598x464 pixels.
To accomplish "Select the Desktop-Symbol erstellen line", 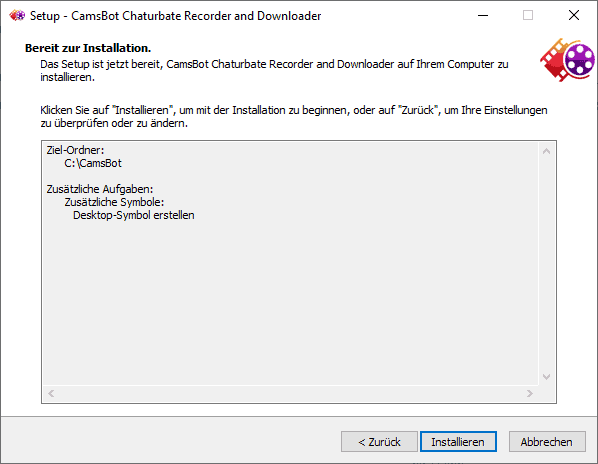I will [x=134, y=215].
